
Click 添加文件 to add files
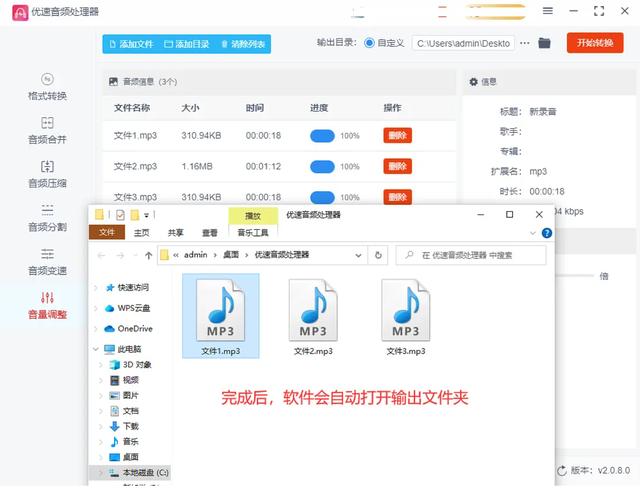pos(131,44)
